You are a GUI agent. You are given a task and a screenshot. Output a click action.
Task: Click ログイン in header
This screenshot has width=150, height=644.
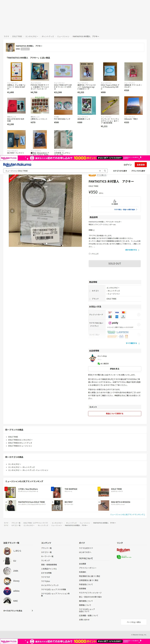click(x=127, y=165)
